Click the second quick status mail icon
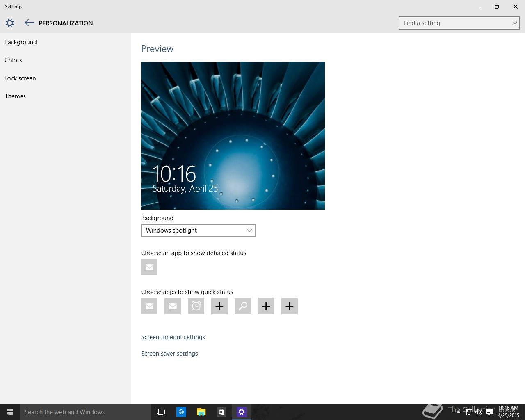The height and width of the screenshot is (420, 525). 173,306
